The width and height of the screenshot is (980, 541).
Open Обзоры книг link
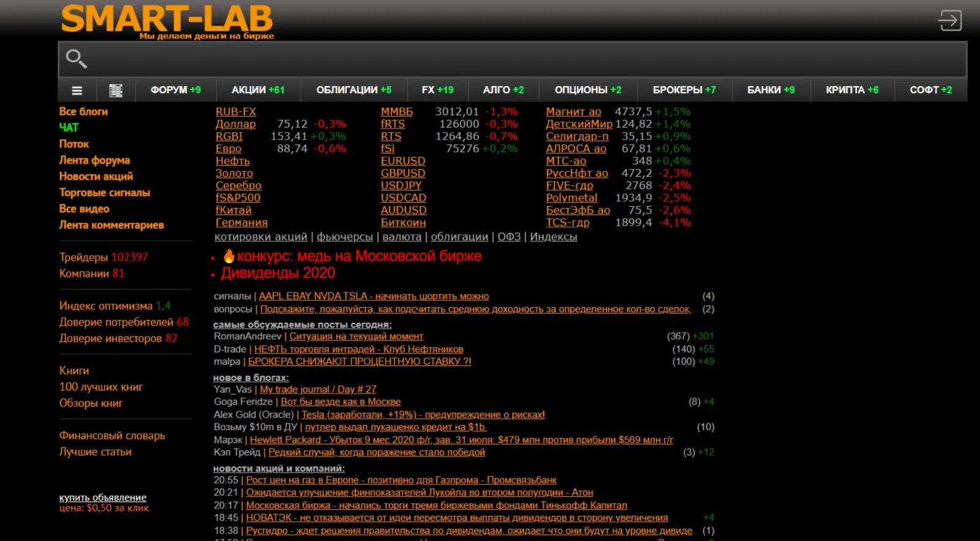coord(91,403)
